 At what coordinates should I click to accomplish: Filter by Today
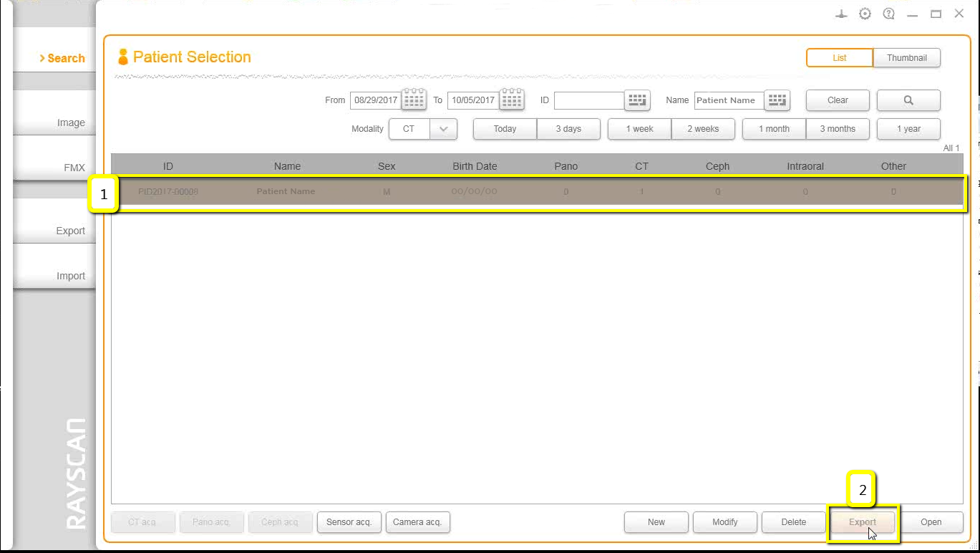click(505, 129)
